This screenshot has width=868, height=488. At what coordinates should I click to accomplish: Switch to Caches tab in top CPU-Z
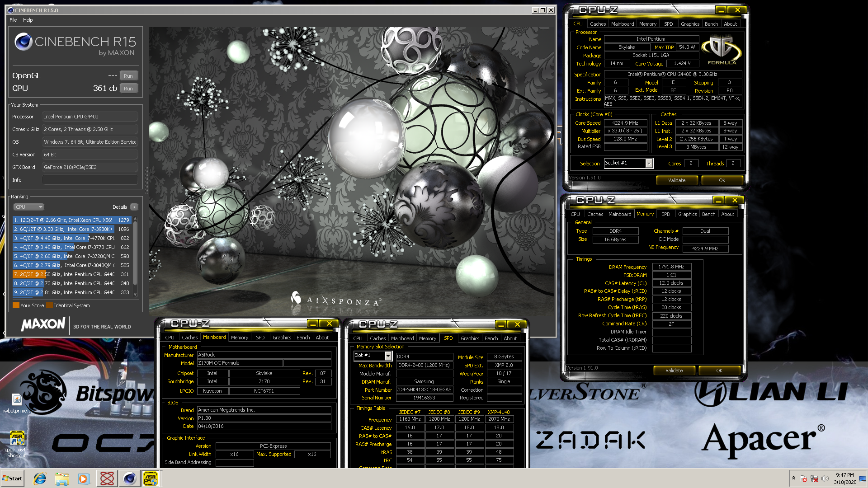(598, 24)
